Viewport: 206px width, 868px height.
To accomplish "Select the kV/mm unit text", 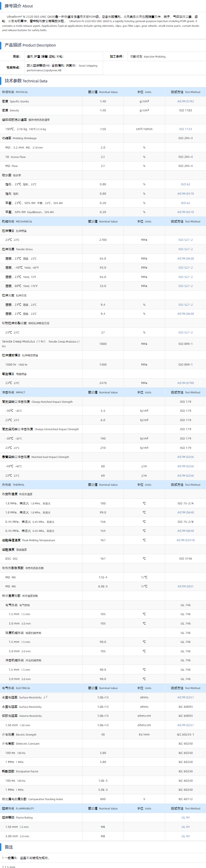I will 144,734.
